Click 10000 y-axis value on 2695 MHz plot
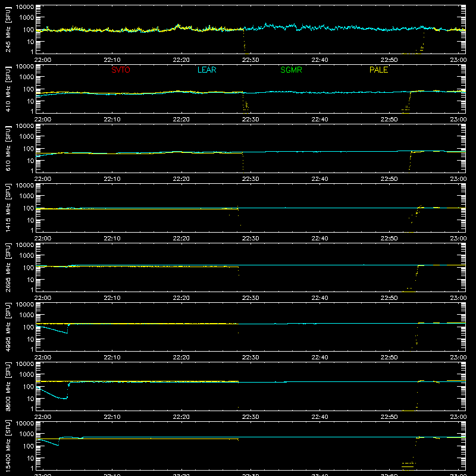 [x=24, y=245]
